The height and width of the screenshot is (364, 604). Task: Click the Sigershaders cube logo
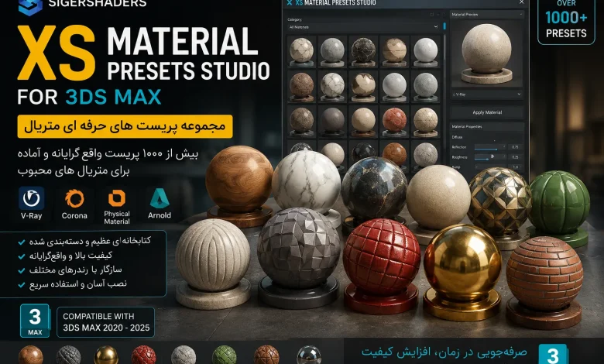tap(30, 6)
